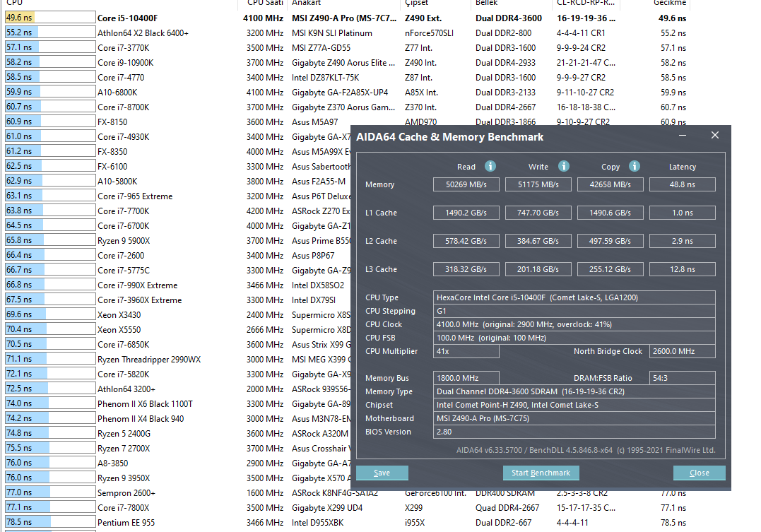Image resolution: width=761 pixels, height=532 pixels.
Task: Click the Quad DDR4-2667 memory cell
Action: 507,508
